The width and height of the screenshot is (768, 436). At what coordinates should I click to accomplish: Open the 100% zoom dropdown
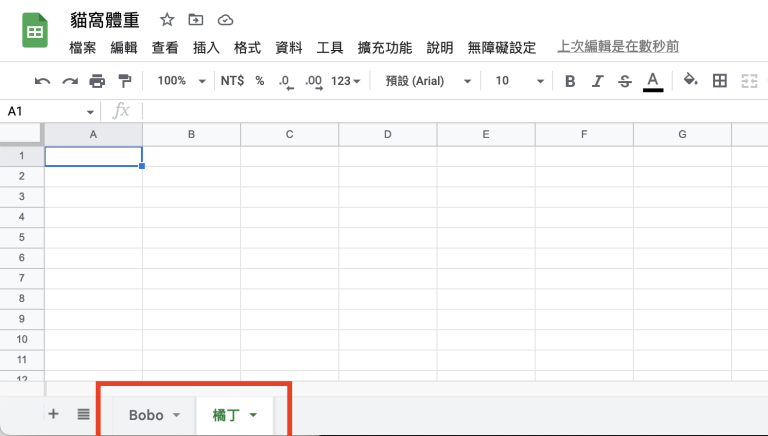(x=182, y=81)
